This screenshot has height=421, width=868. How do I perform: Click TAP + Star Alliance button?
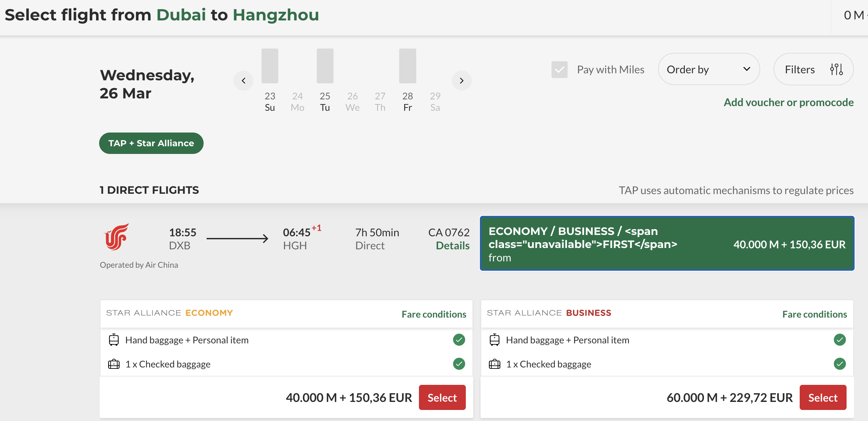pos(151,143)
